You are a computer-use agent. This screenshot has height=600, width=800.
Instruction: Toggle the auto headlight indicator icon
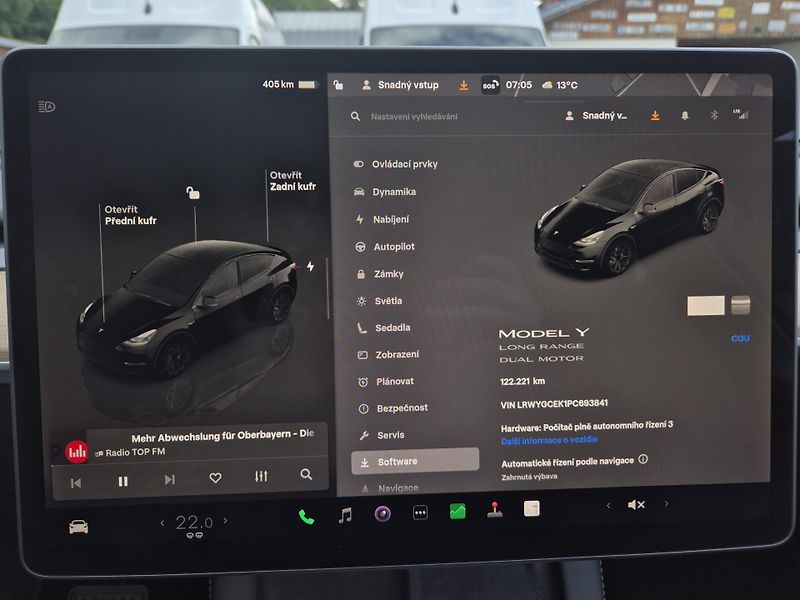coord(46,107)
